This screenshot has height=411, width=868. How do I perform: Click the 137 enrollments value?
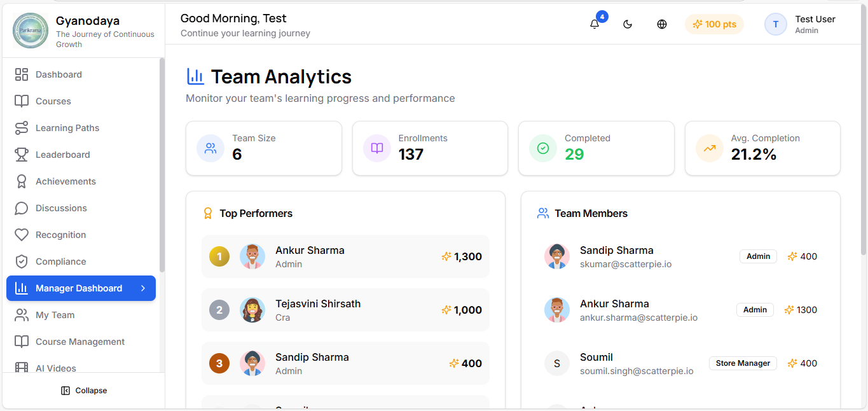click(411, 155)
